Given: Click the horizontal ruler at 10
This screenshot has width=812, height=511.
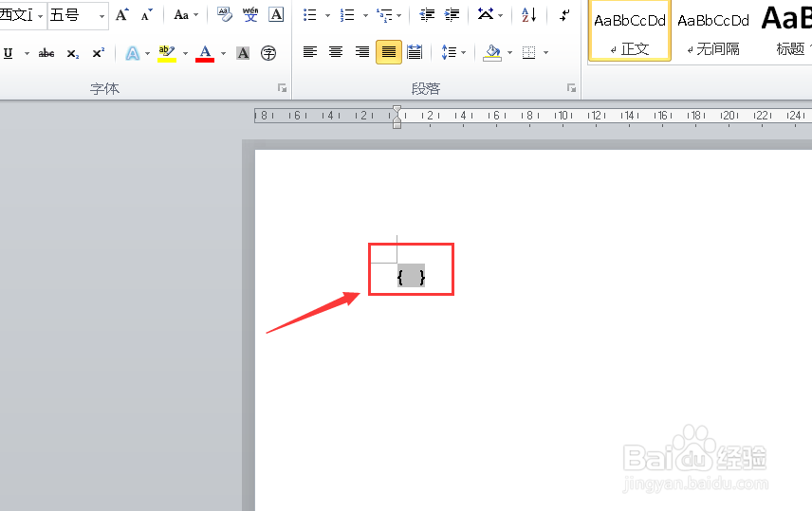Looking at the screenshot, I should 563,116.
